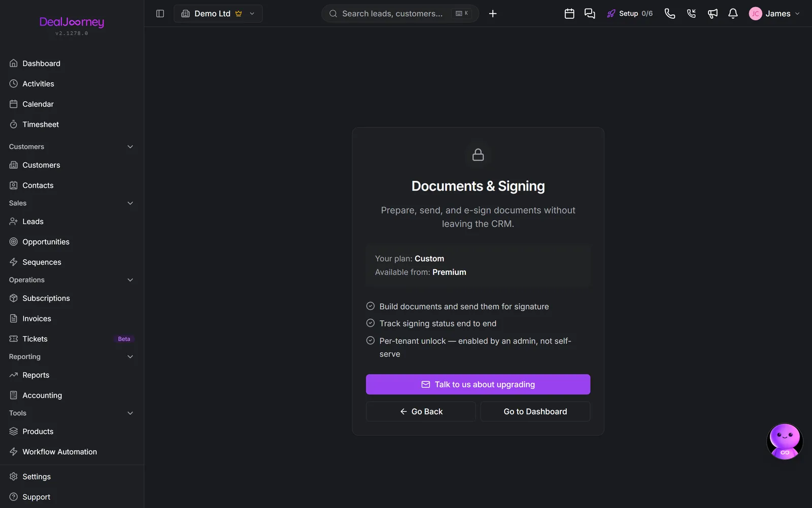Click the Go Back button
The width and height of the screenshot is (812, 508).
pyautogui.click(x=421, y=411)
